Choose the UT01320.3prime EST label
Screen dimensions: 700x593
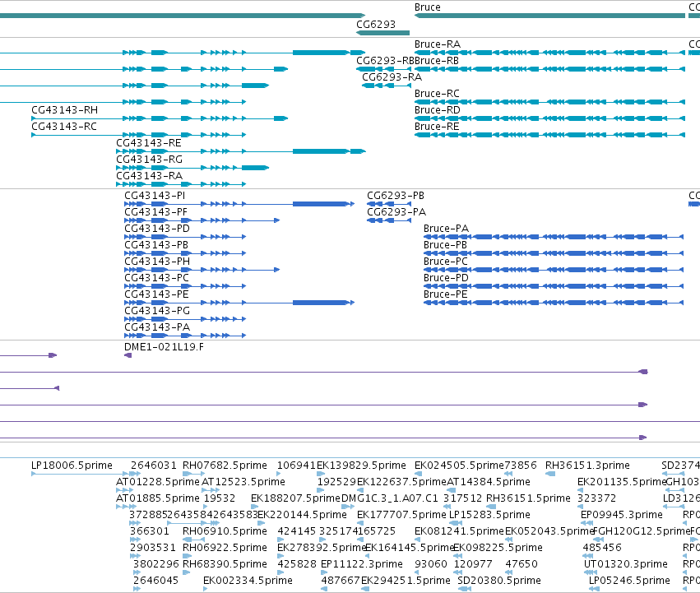click(626, 564)
